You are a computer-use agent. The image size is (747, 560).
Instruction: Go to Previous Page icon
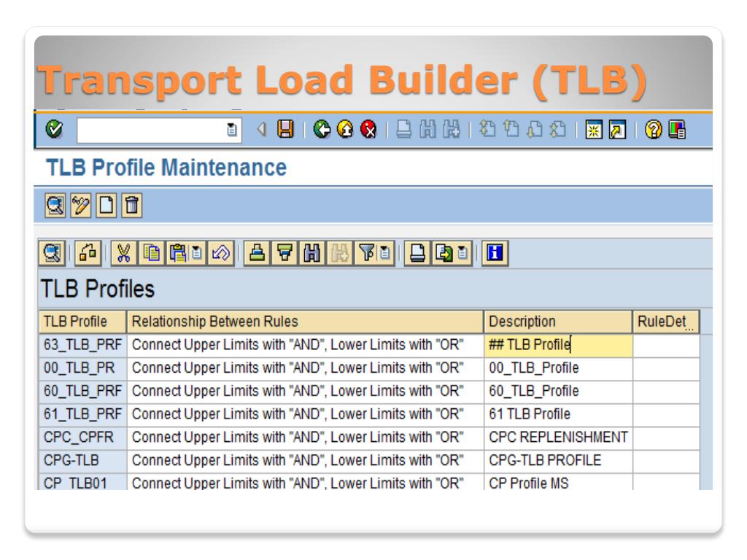(511, 129)
